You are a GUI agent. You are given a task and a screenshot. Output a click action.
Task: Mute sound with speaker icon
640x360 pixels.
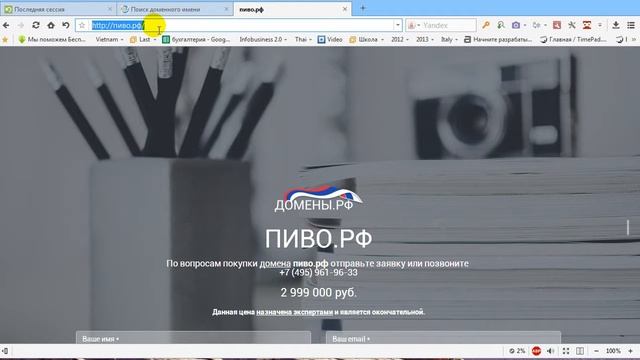pos(551,351)
